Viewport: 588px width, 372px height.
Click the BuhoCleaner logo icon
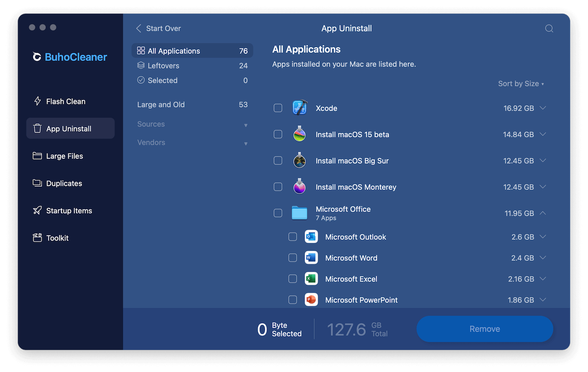(37, 57)
